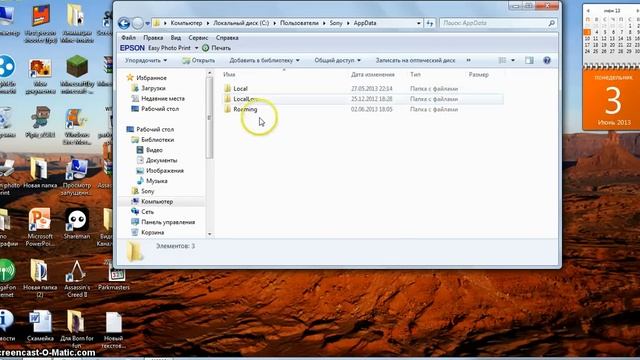Open Недавние места in navigation pane

coord(163,98)
